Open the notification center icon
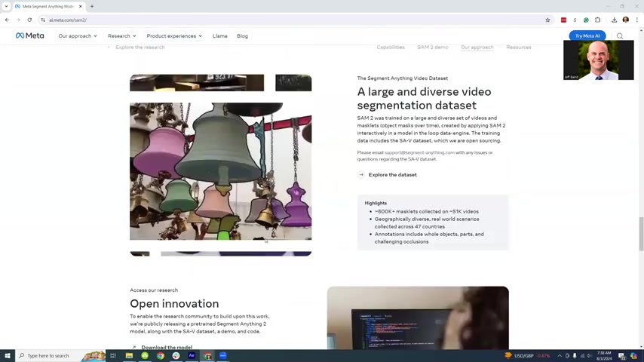 tap(622, 356)
